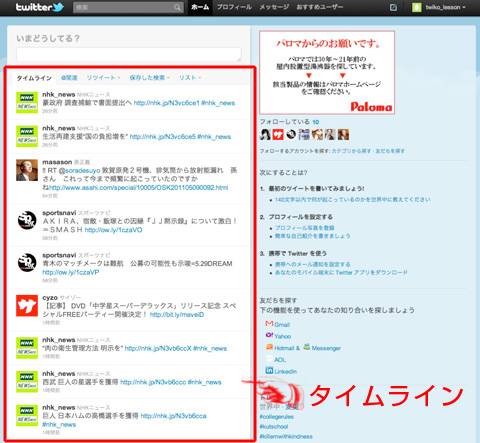Click カテゴリから探す link
This screenshot has width=480, height=443.
(x=352, y=151)
